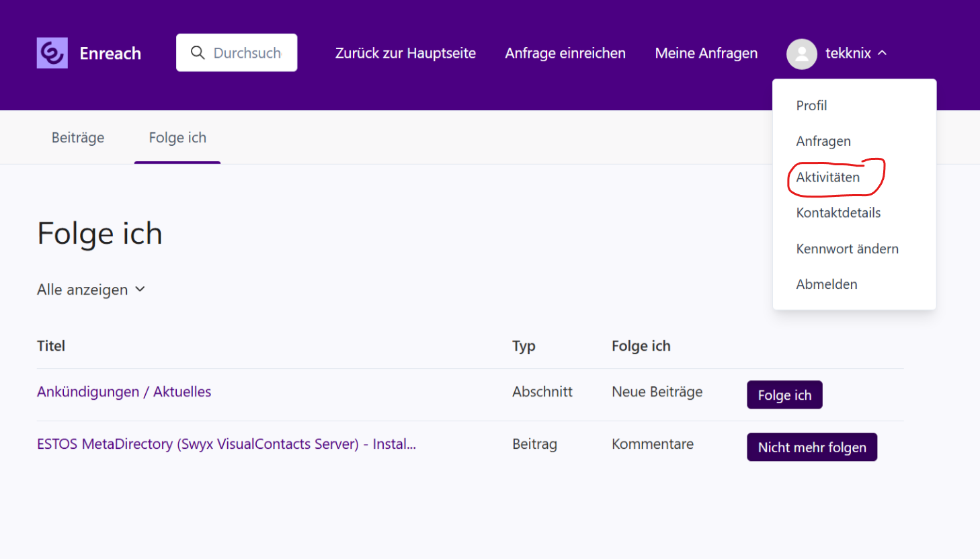Expand the Alle anzeigen filter dropdown
Image resolution: width=980 pixels, height=559 pixels.
pyautogui.click(x=91, y=290)
